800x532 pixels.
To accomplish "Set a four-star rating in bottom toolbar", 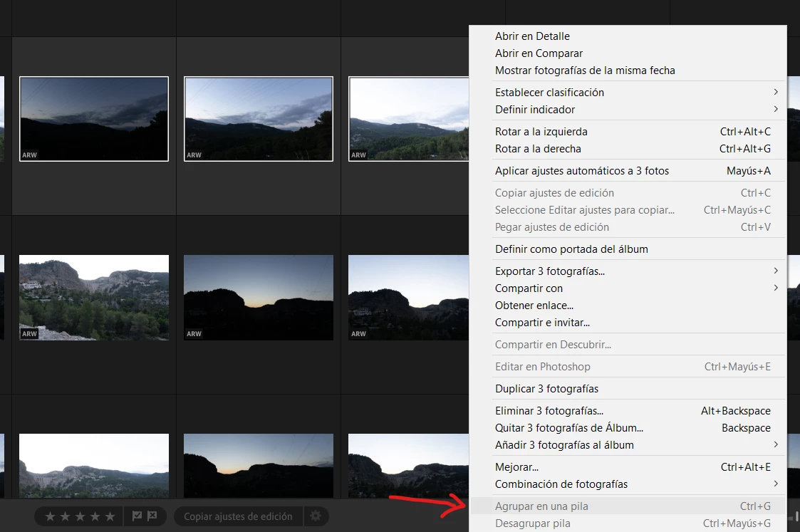I will [95, 517].
